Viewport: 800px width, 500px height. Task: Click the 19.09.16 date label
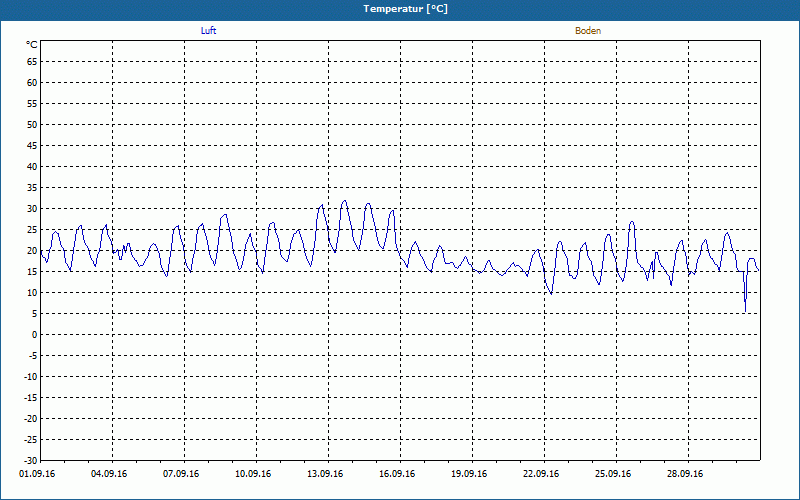tap(469, 474)
